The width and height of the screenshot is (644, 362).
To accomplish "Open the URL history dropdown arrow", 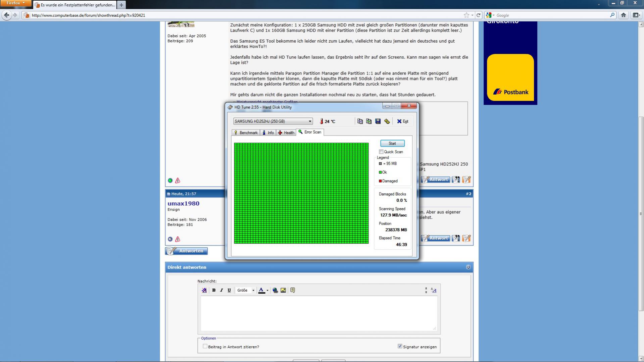I will click(x=472, y=15).
